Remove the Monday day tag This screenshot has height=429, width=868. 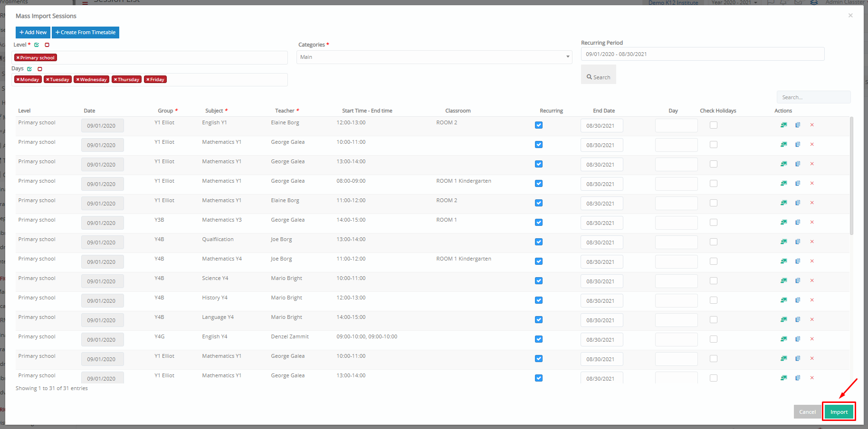(x=18, y=79)
